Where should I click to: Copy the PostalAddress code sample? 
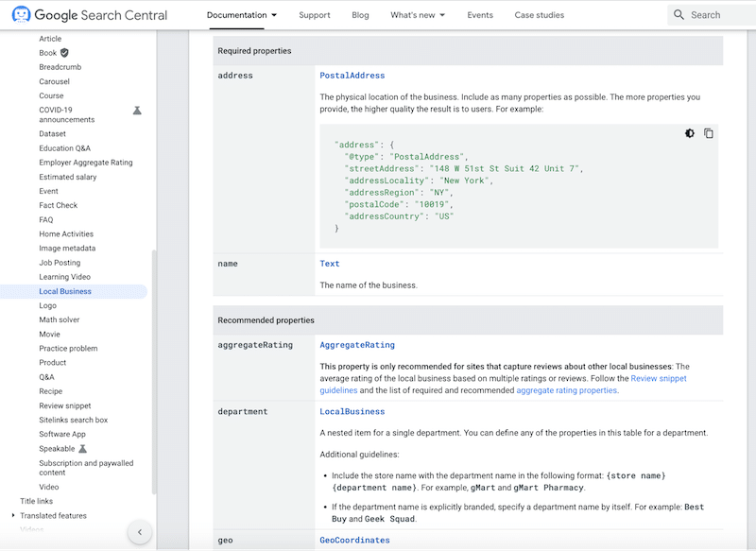coord(709,133)
